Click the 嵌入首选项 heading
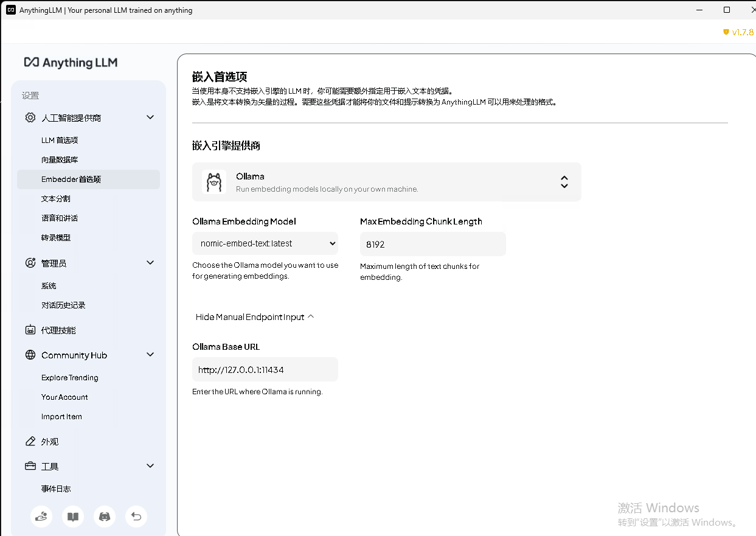756x536 pixels. pos(220,77)
